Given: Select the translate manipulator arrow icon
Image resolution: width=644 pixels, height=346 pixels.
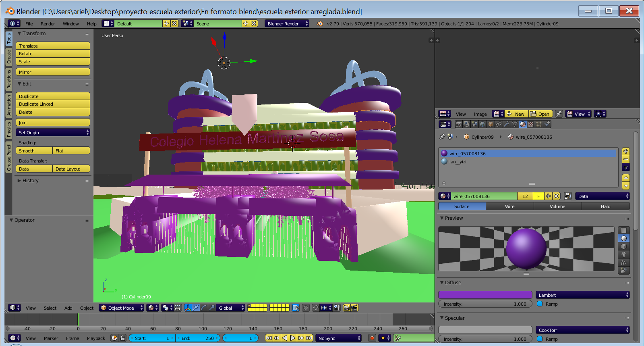Looking at the screenshot, I should pos(196,308).
